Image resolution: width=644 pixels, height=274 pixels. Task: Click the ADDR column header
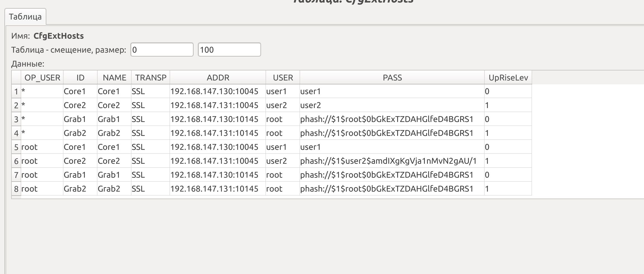218,78
